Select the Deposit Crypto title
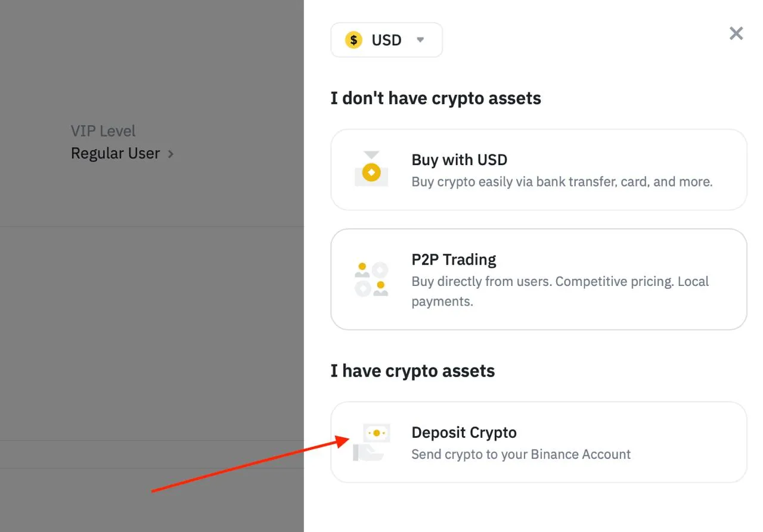Image resolution: width=763 pixels, height=532 pixels. 464,433
